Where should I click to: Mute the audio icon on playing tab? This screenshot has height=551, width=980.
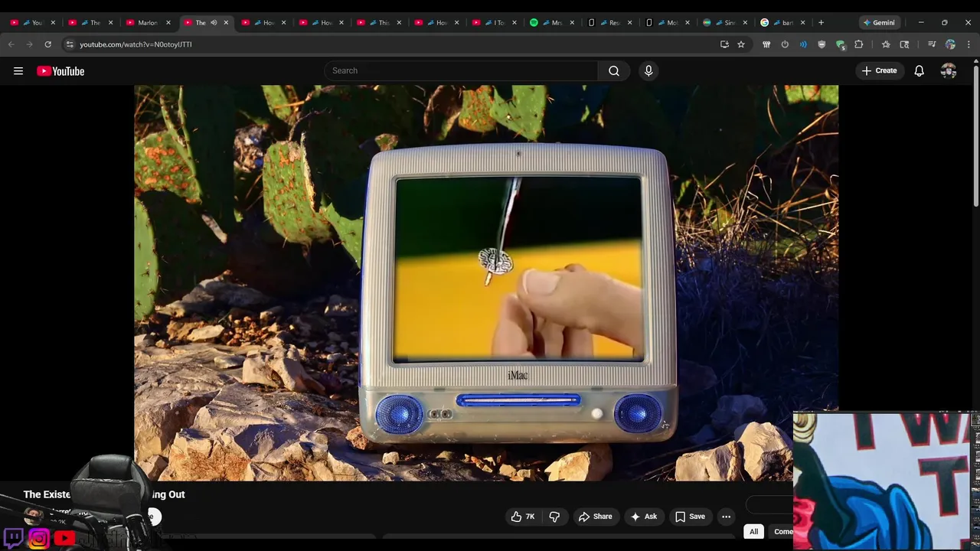point(214,22)
